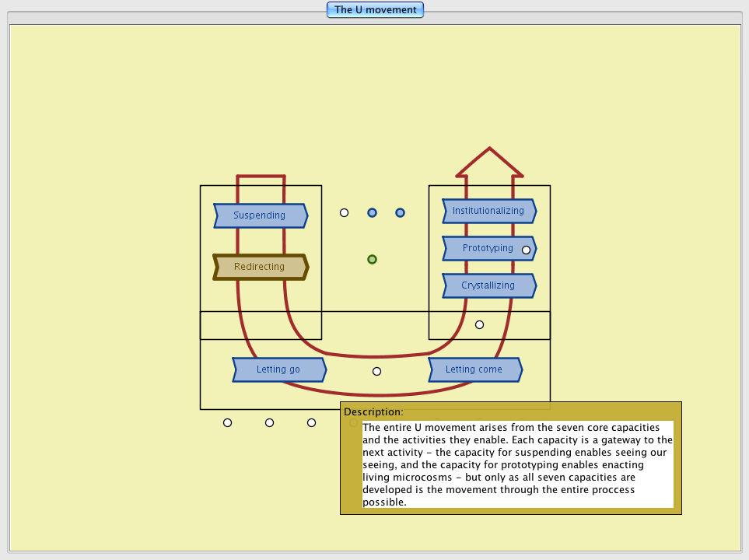Click the "The U movement" title tab
The width and height of the screenshot is (749, 560).
tap(375, 10)
